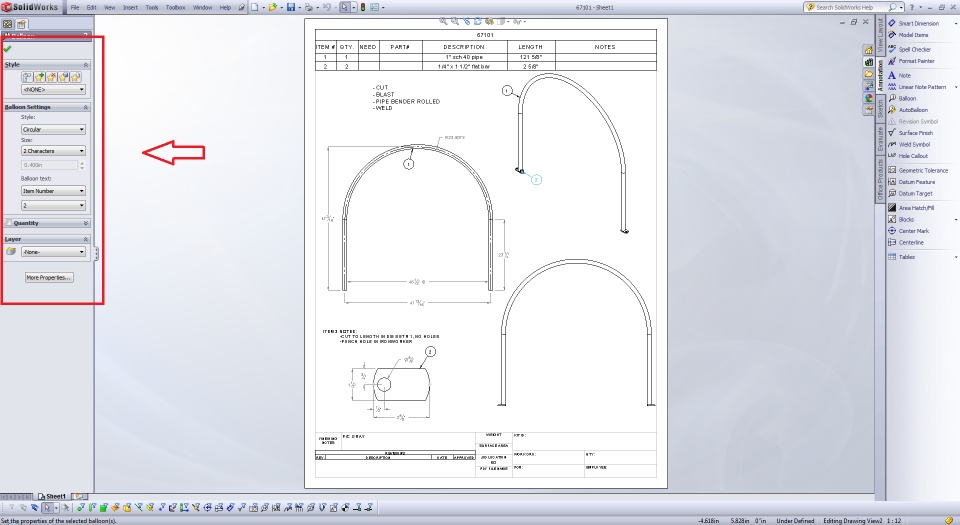Select the Hole Callout tool
Screen dimensions: 960x525
tap(908, 156)
